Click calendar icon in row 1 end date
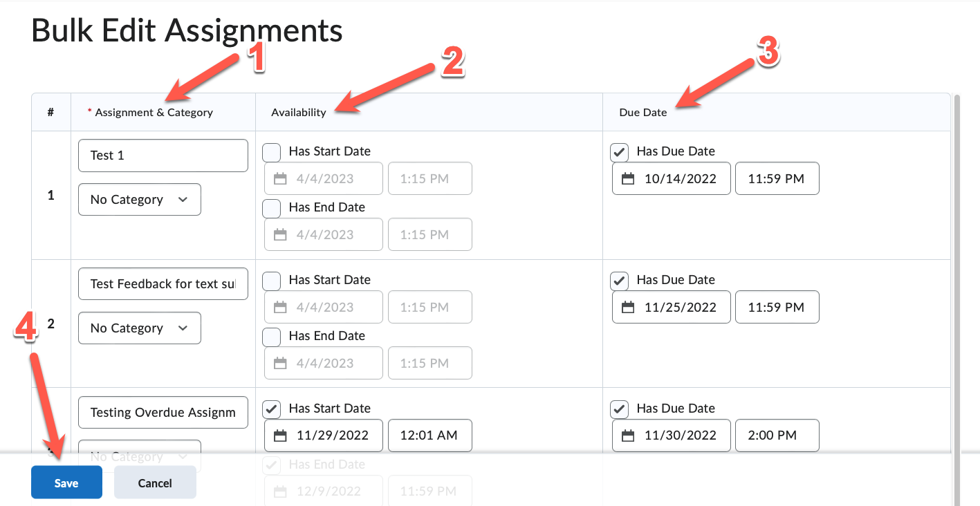980x506 pixels. click(x=280, y=235)
